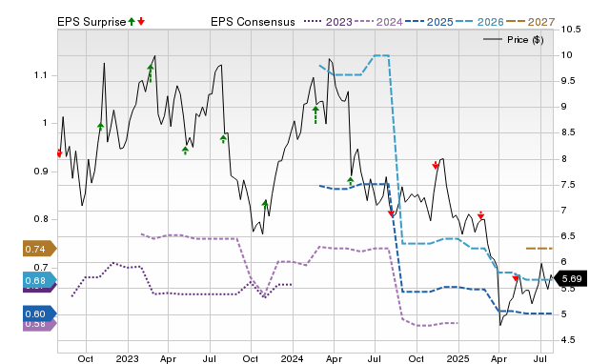Click the 0.9 label on the EPS axis

pos(40,172)
